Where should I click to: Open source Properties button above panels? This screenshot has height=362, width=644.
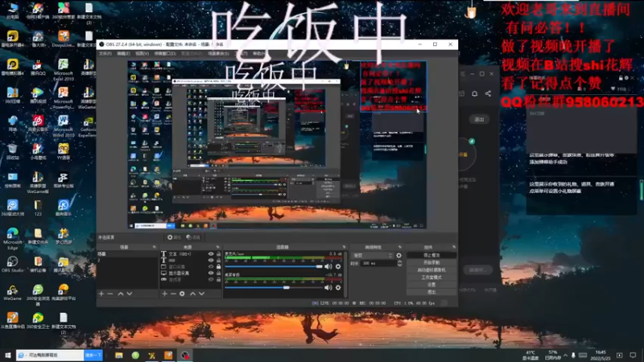pos(174,237)
